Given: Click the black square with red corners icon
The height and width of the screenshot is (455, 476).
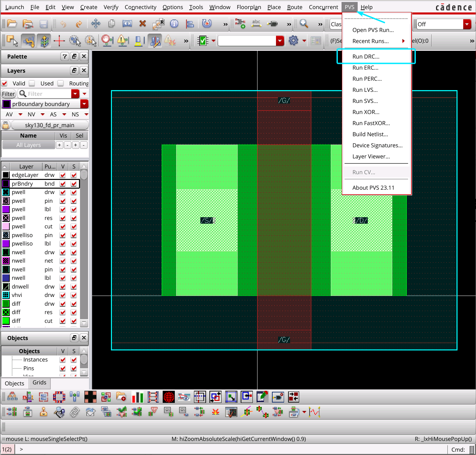Looking at the screenshot, I should [90, 397].
